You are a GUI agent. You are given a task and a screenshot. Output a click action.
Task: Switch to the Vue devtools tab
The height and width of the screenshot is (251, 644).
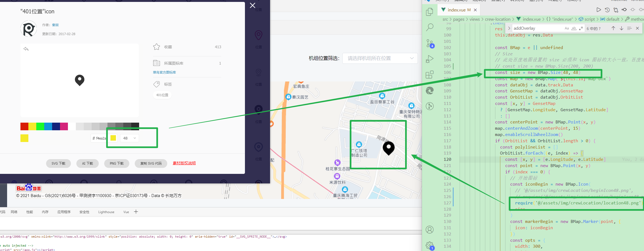[126, 212]
